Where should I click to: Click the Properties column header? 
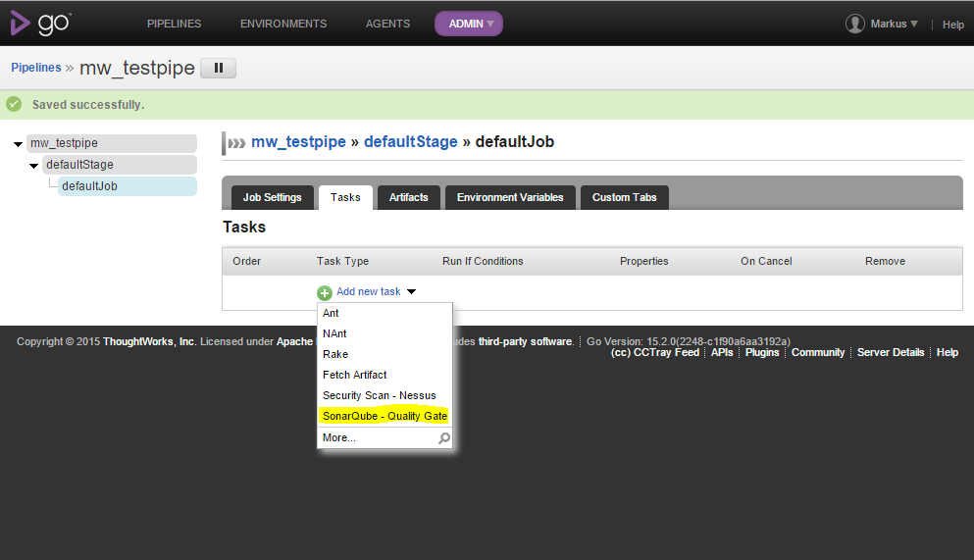[644, 262]
